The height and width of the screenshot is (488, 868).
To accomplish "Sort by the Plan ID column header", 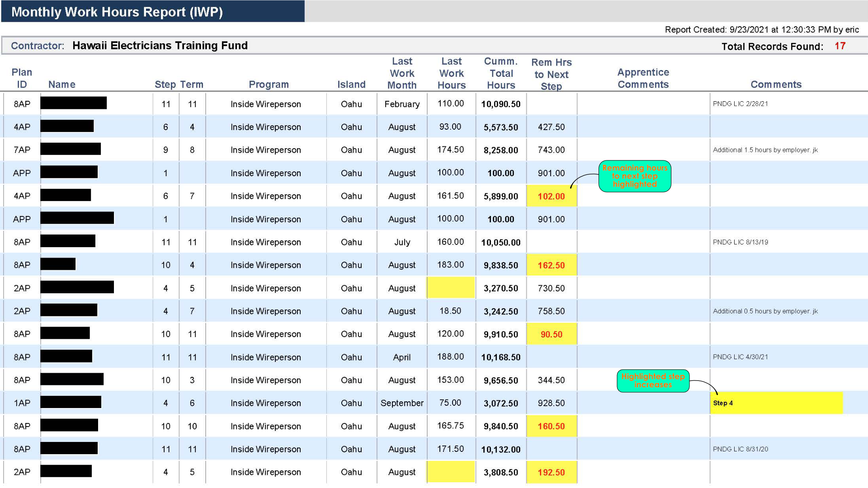I will point(22,78).
